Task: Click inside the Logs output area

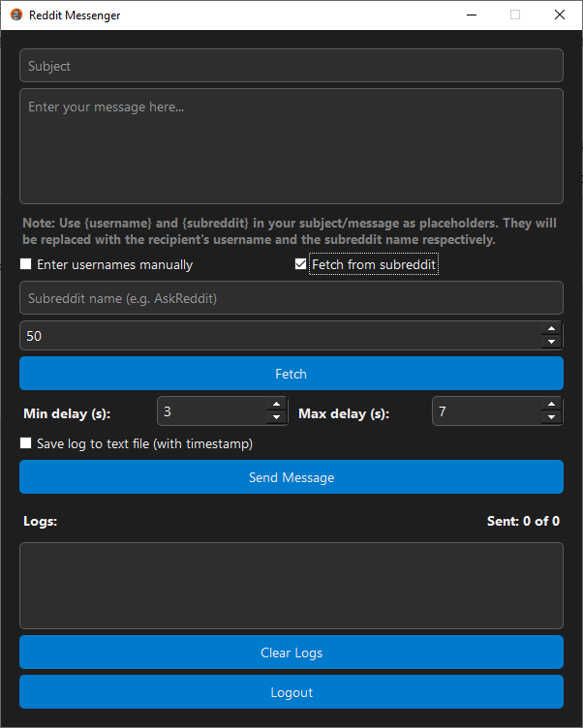Action: tap(291, 586)
